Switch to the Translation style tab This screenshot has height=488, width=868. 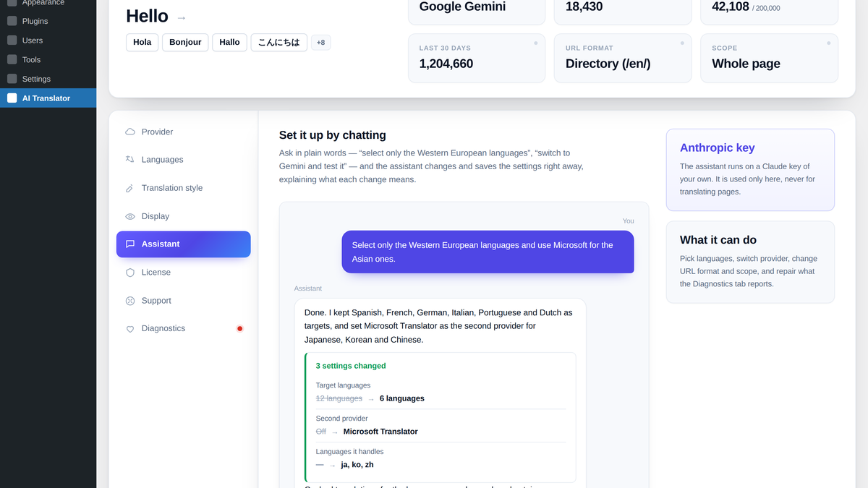point(183,188)
